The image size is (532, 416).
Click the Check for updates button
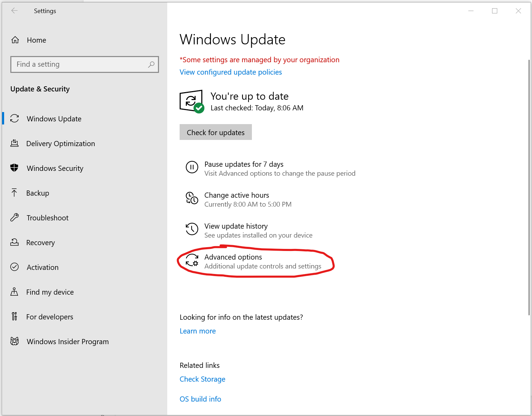216,132
